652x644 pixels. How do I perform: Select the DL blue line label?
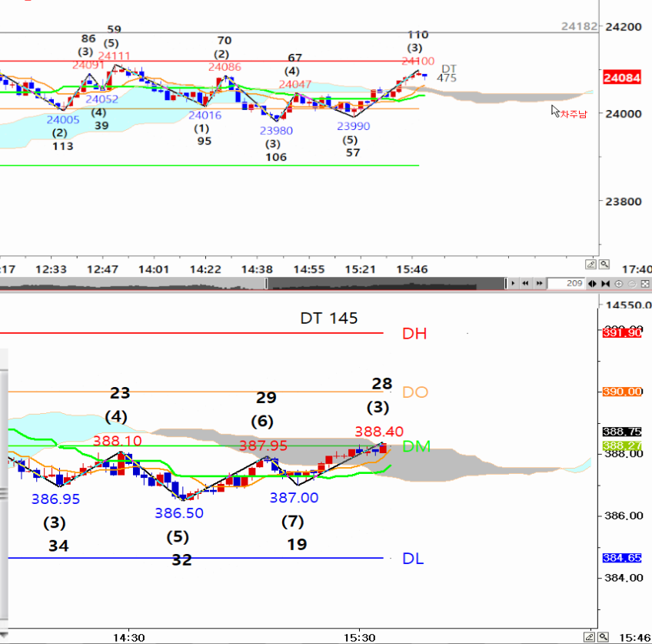tap(413, 559)
